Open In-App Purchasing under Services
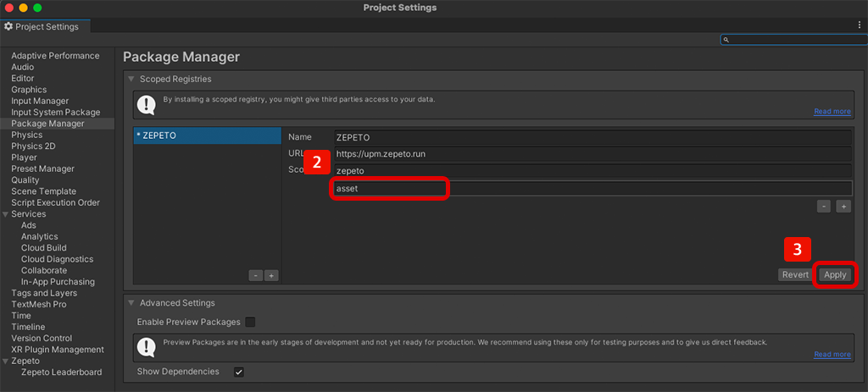This screenshot has height=392, width=868. [58, 282]
